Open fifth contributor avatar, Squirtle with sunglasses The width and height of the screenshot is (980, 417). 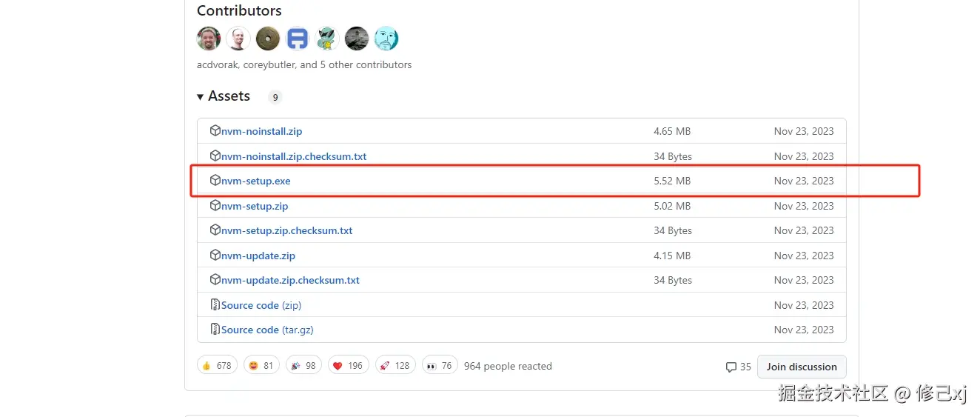click(x=327, y=39)
